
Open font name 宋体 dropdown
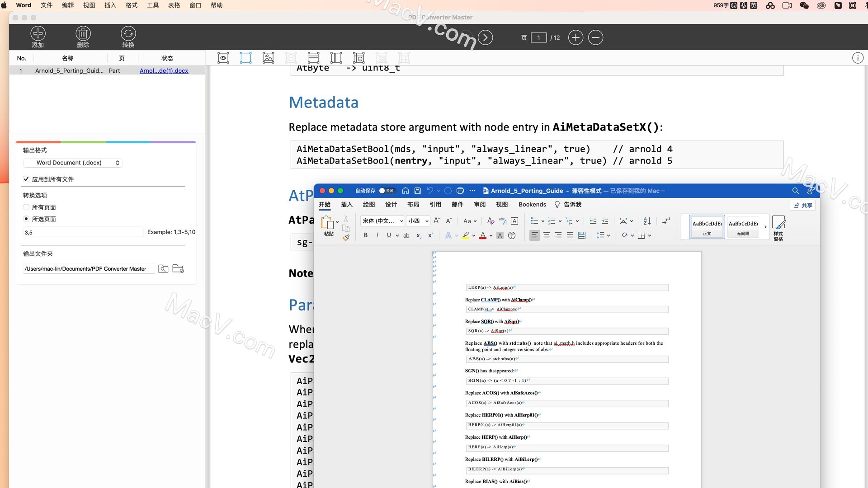click(x=382, y=221)
